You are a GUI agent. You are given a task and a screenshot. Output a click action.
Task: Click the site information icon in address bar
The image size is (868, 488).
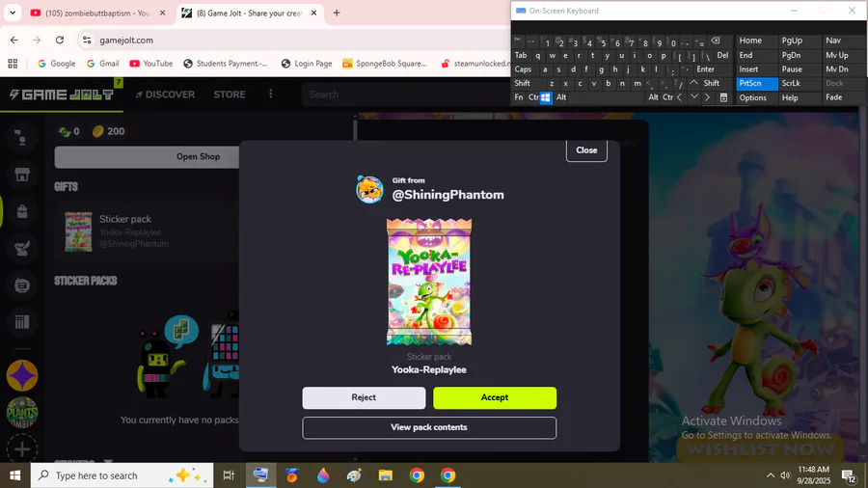point(87,40)
